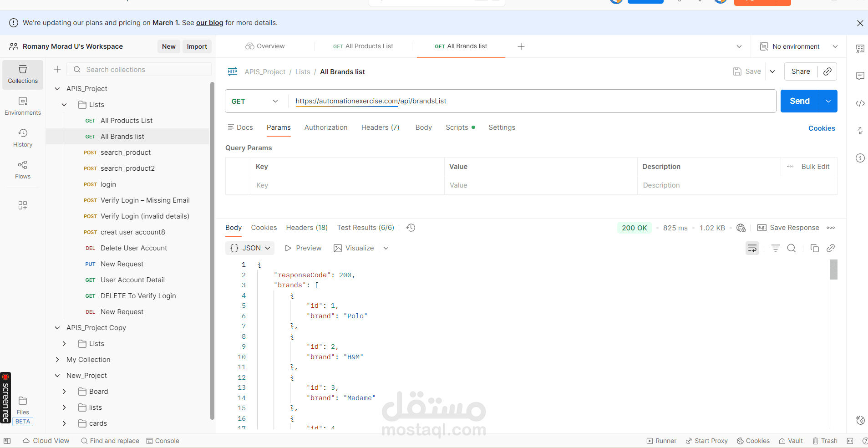Open the Save options dropdown arrow
This screenshot has width=868, height=448.
point(772,71)
